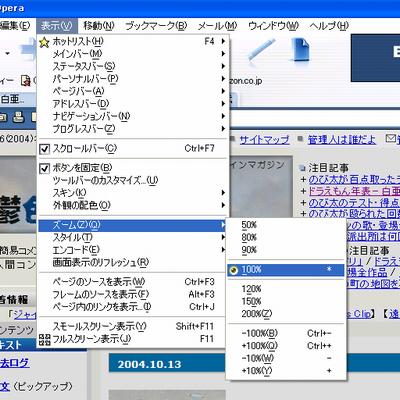Set zoom to 120%
This screenshot has width=400, height=400.
coord(286,289)
